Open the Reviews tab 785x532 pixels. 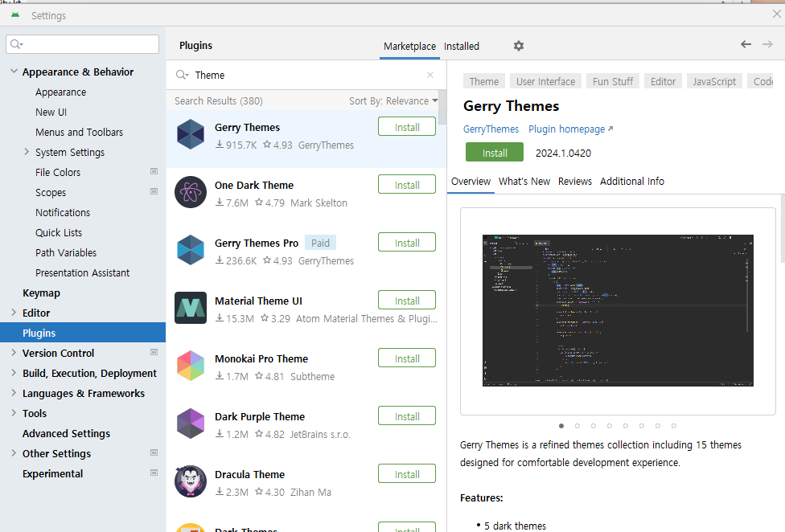tap(575, 181)
